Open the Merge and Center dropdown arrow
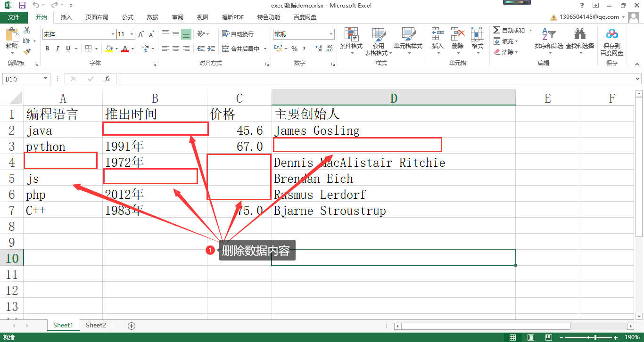This screenshot has height=342, width=644. click(x=265, y=49)
